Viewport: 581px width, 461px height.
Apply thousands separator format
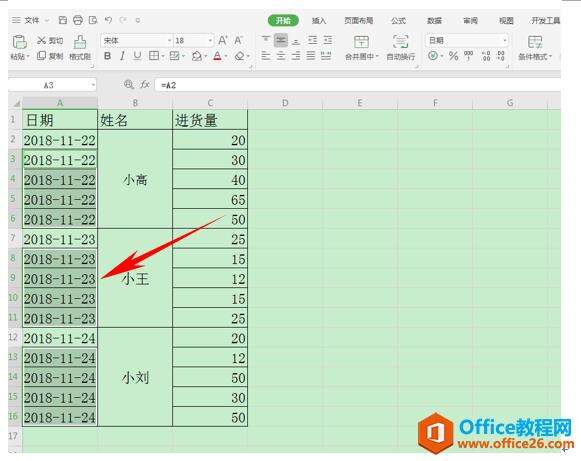[x=468, y=56]
